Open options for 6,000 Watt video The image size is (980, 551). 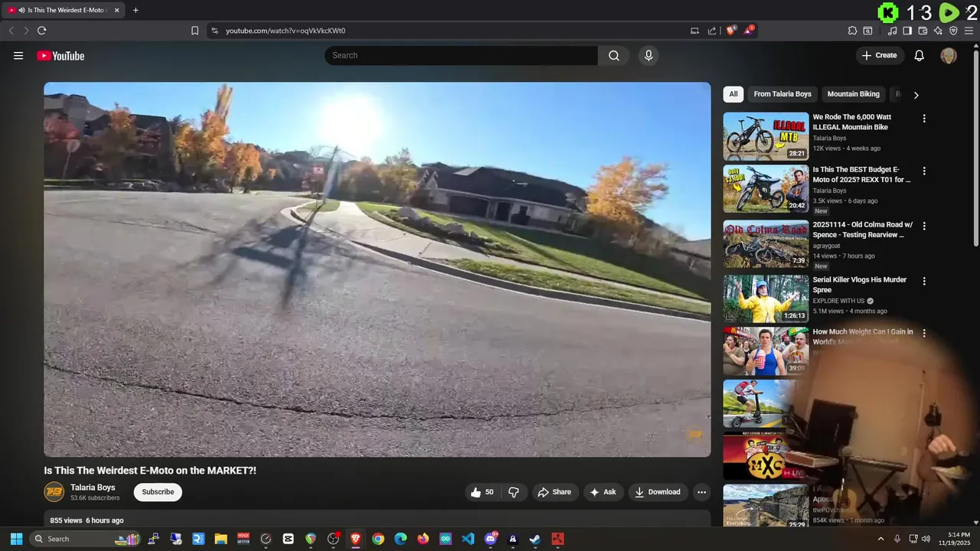924,119
